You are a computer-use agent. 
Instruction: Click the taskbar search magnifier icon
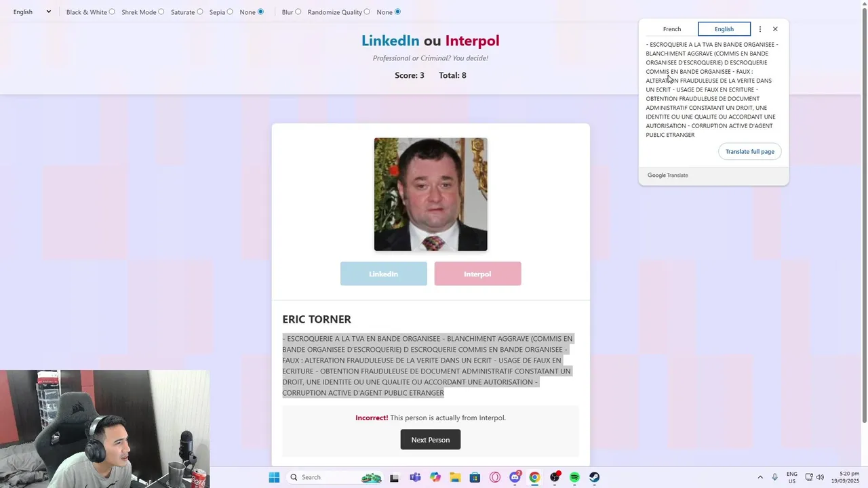[x=294, y=477]
